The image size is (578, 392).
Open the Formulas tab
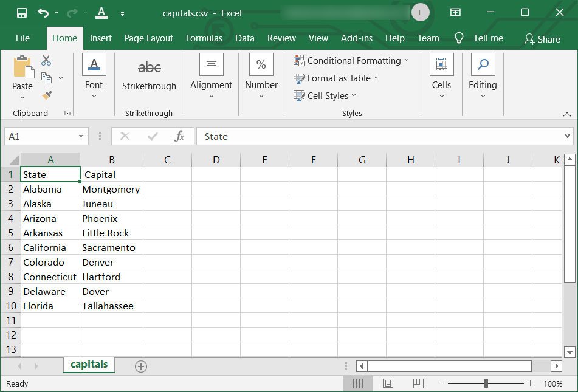pyautogui.click(x=204, y=38)
